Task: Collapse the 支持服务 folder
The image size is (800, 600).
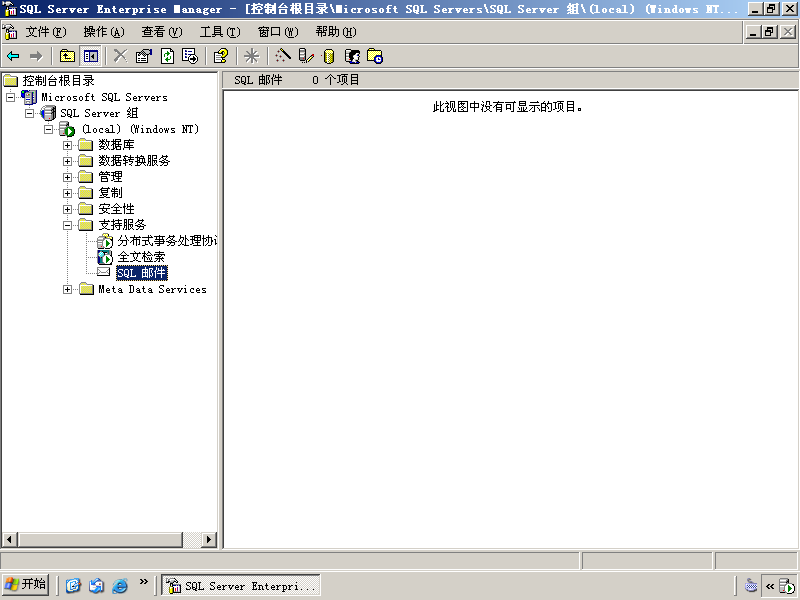Action: tap(67, 225)
